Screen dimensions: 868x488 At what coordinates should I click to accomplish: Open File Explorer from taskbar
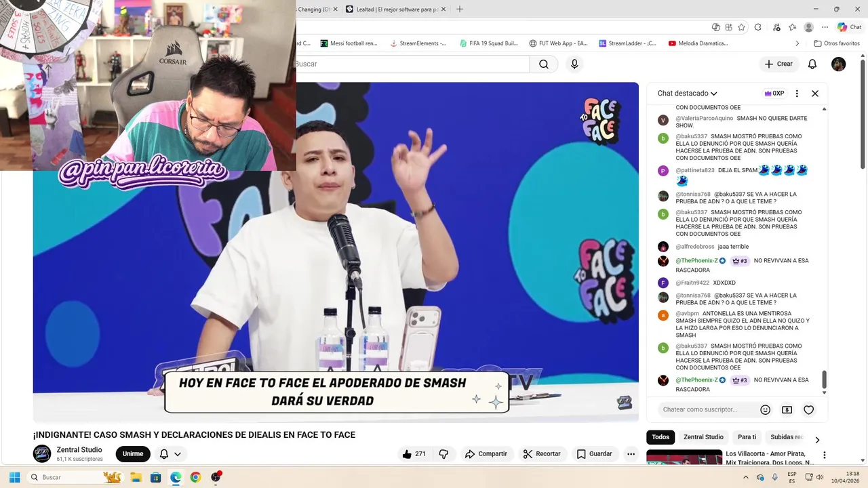136,477
